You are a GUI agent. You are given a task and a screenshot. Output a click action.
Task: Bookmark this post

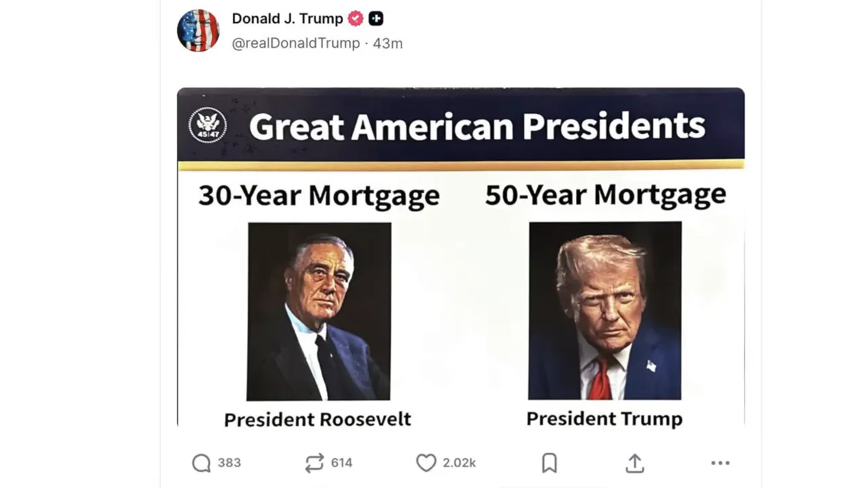coord(549,463)
